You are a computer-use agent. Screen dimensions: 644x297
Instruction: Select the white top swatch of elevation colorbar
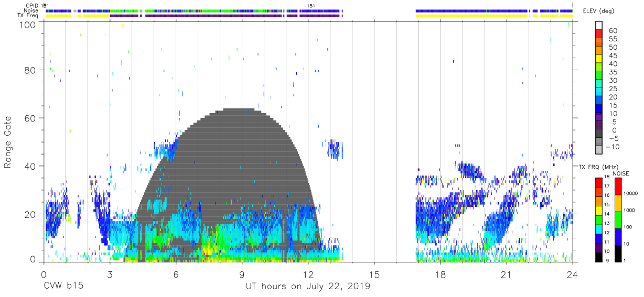[599, 26]
